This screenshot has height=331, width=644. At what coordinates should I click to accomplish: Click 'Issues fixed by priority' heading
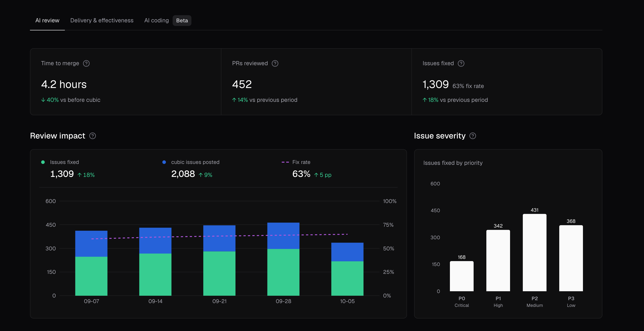[x=453, y=163]
